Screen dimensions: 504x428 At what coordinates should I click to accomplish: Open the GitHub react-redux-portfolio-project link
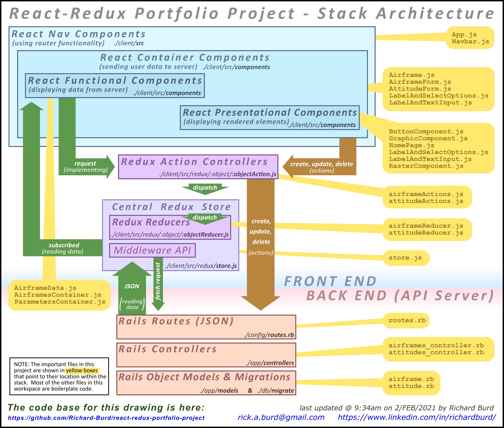[x=106, y=418]
